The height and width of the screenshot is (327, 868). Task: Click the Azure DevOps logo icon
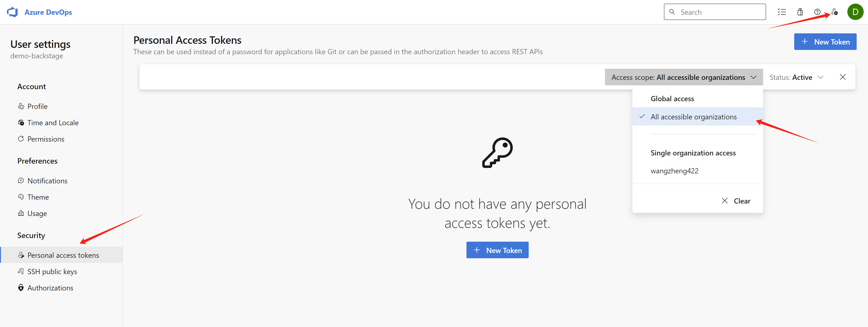(12, 12)
